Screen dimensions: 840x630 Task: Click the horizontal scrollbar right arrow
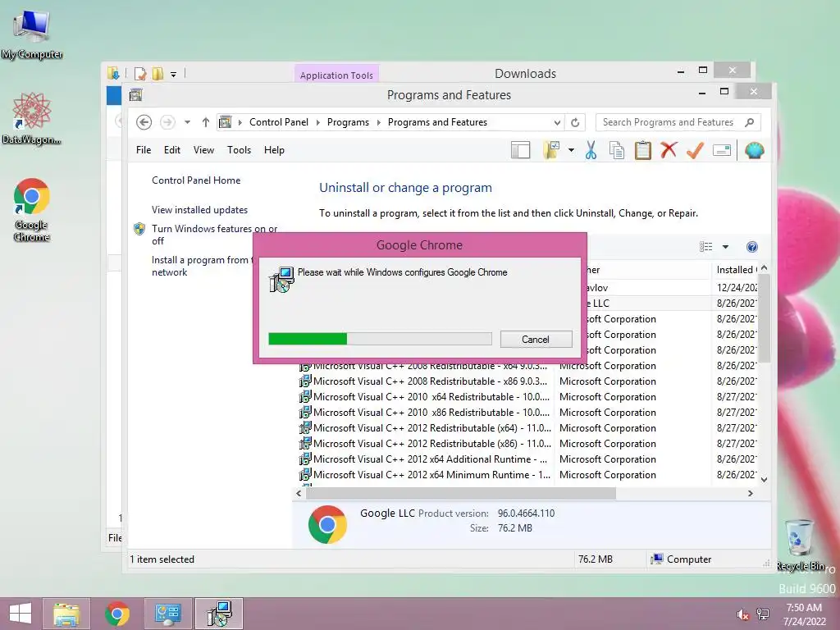(x=751, y=493)
